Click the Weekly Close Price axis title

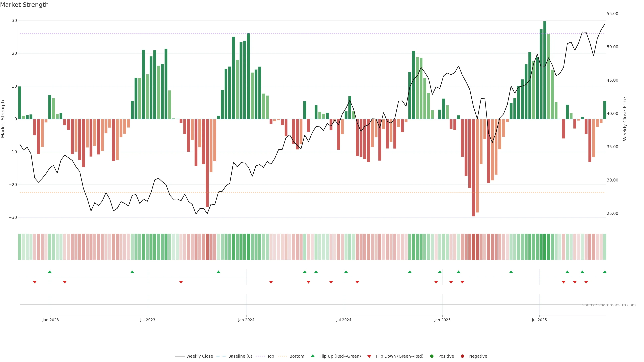pyautogui.click(x=625, y=119)
